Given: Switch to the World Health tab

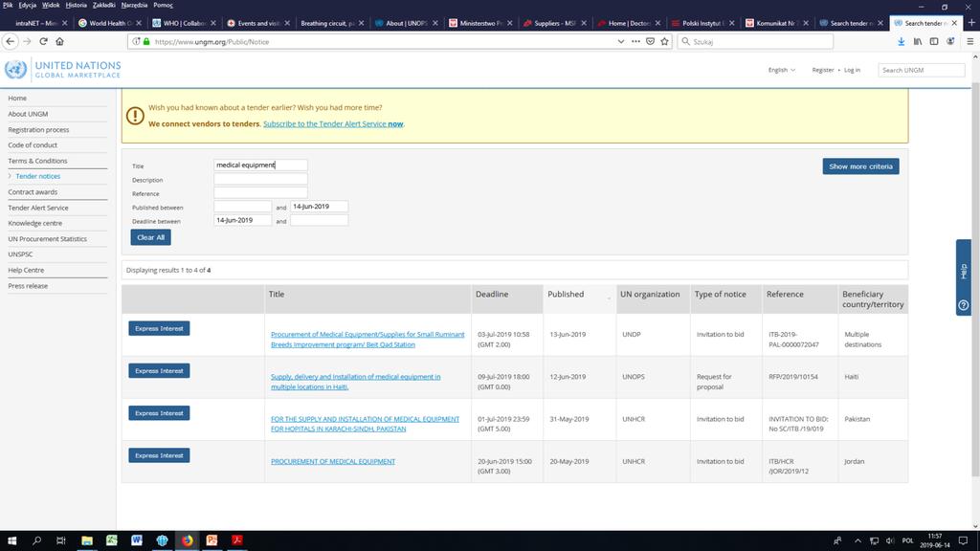Looking at the screenshot, I should [x=109, y=23].
